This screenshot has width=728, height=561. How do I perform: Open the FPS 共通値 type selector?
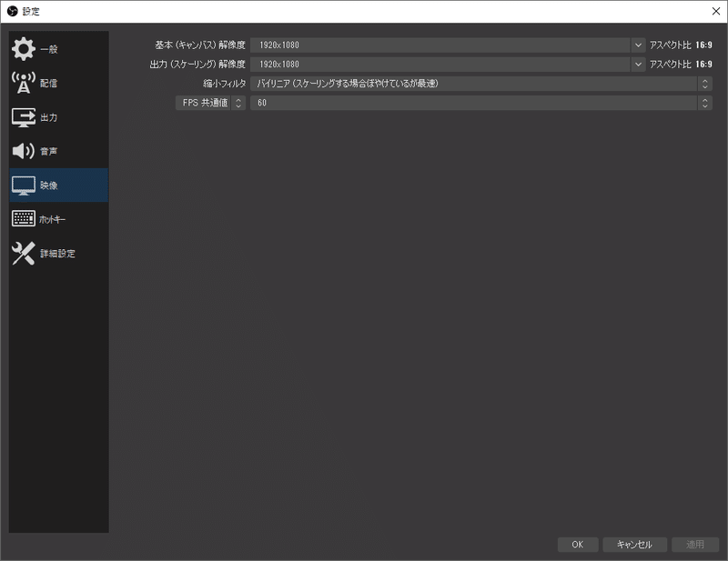point(210,103)
